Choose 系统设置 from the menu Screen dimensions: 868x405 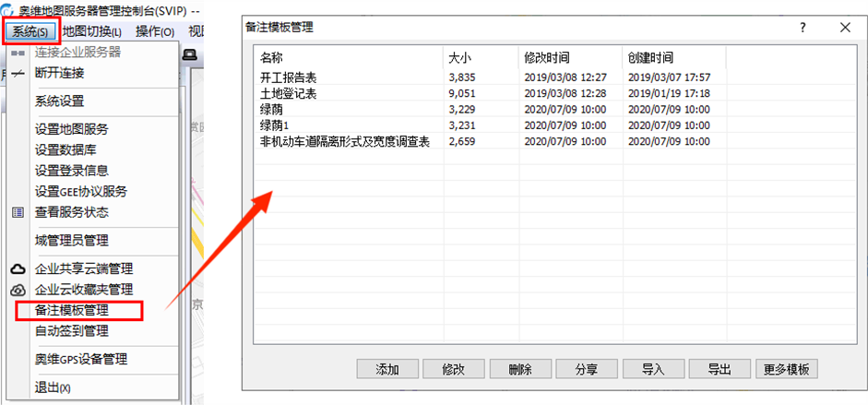pyautogui.click(x=59, y=101)
